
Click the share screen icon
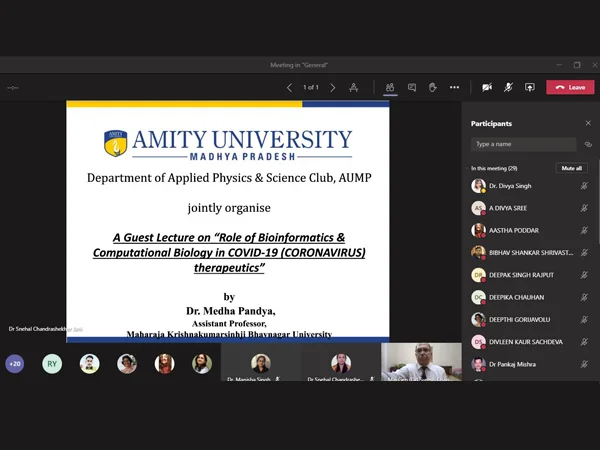530,88
